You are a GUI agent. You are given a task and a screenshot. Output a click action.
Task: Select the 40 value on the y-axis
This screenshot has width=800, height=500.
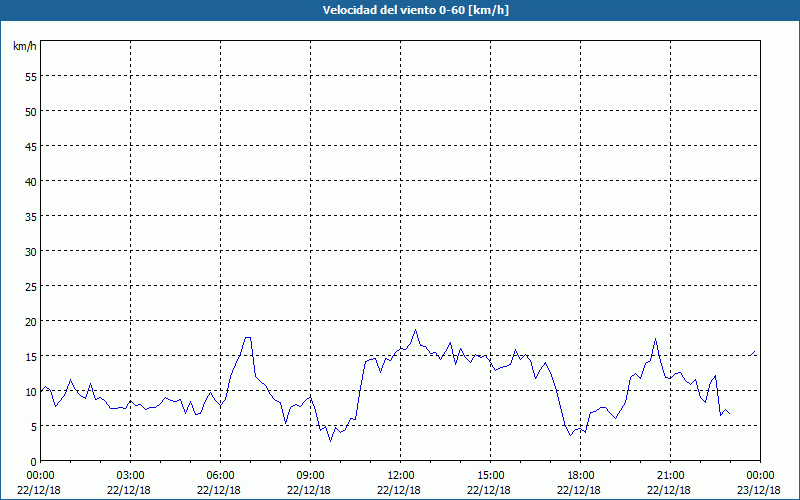click(x=31, y=182)
